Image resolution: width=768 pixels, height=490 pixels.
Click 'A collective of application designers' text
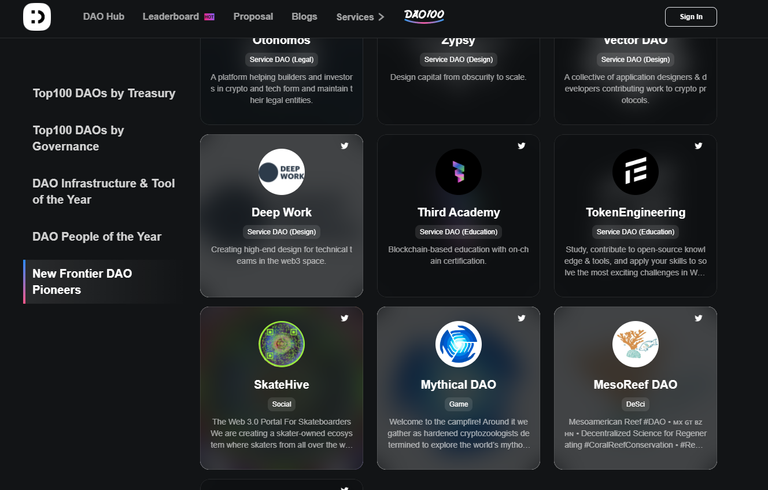point(635,88)
